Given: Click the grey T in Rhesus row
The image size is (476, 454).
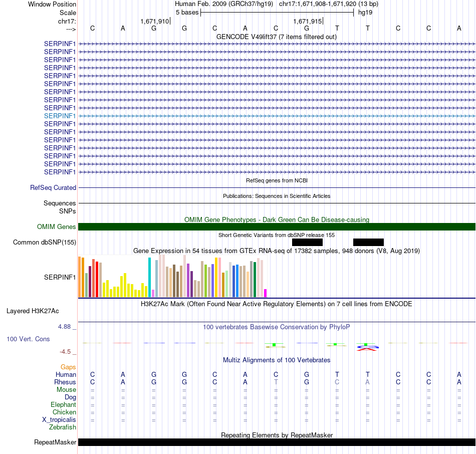Looking at the screenshot, I should click(x=276, y=382).
